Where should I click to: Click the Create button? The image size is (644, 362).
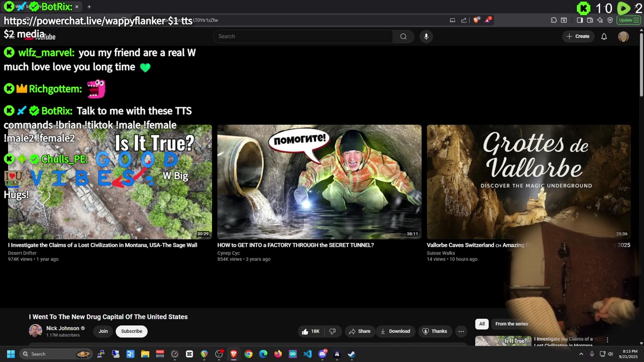578,36
